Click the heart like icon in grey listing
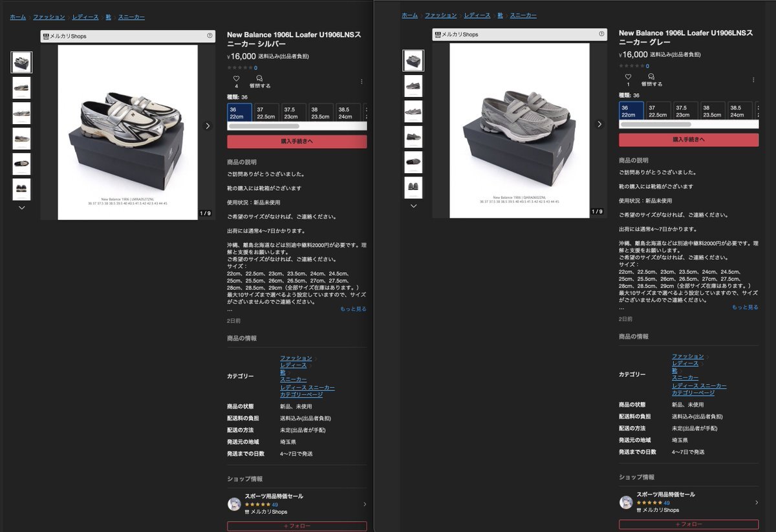Viewport: 776px width, 532px height. [x=628, y=77]
